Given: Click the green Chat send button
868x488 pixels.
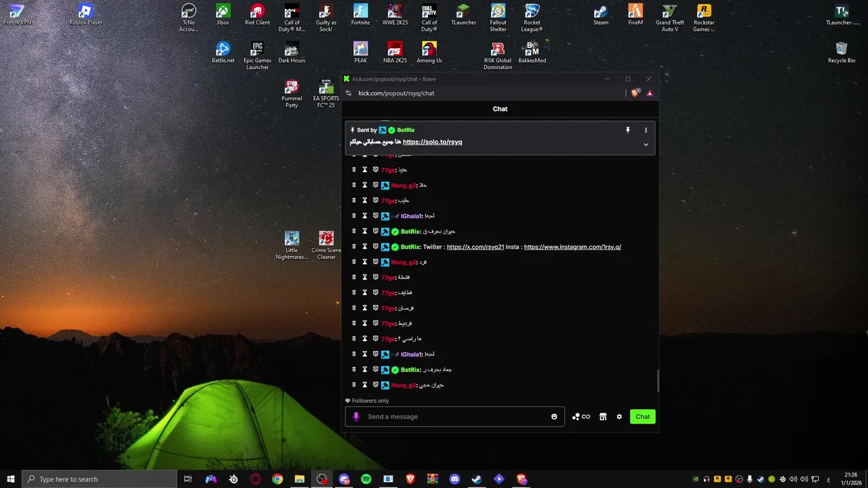Looking at the screenshot, I should coord(643,417).
